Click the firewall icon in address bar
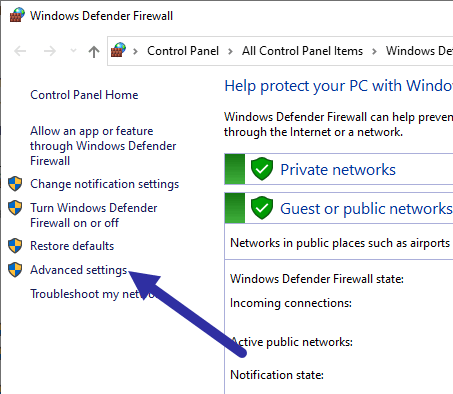This screenshot has width=453, height=394. [x=118, y=50]
